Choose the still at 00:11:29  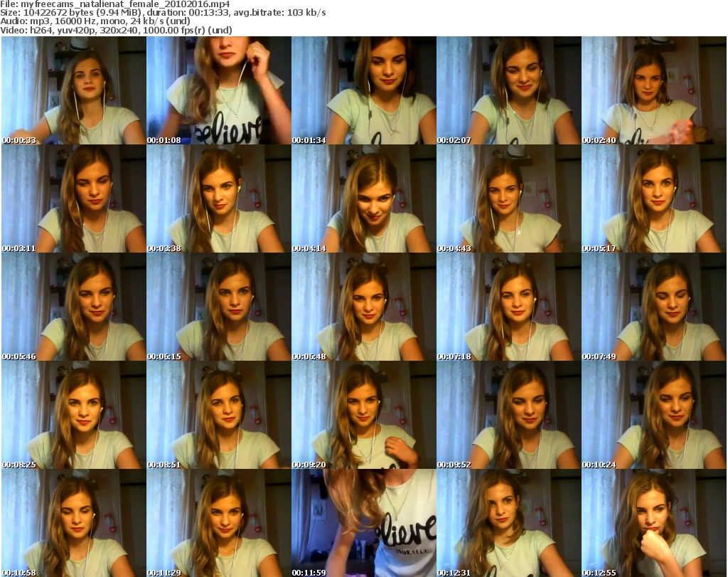pyautogui.click(x=219, y=523)
